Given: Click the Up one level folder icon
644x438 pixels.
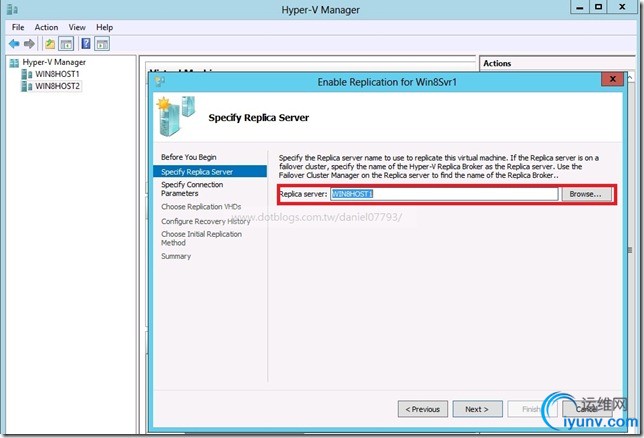Looking at the screenshot, I should [x=50, y=44].
